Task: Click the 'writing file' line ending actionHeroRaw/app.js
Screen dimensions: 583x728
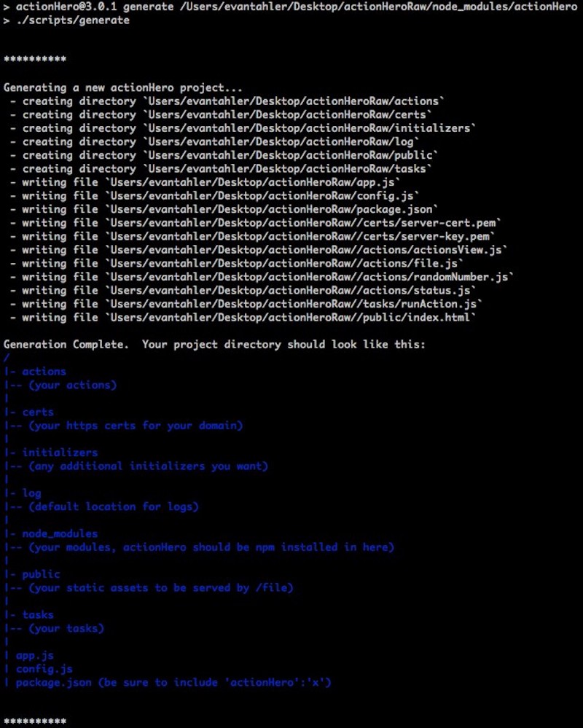Action: (x=205, y=182)
